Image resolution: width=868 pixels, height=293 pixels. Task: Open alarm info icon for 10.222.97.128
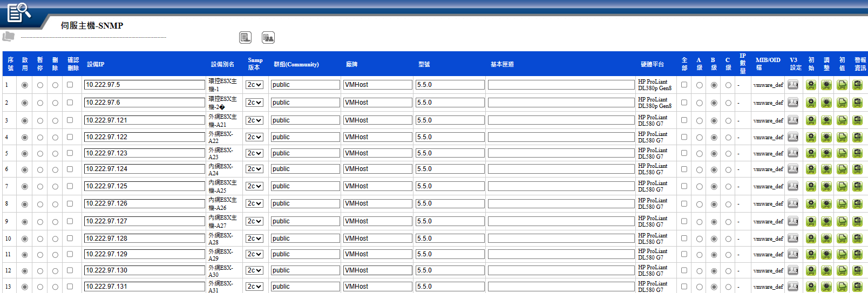coord(858,239)
